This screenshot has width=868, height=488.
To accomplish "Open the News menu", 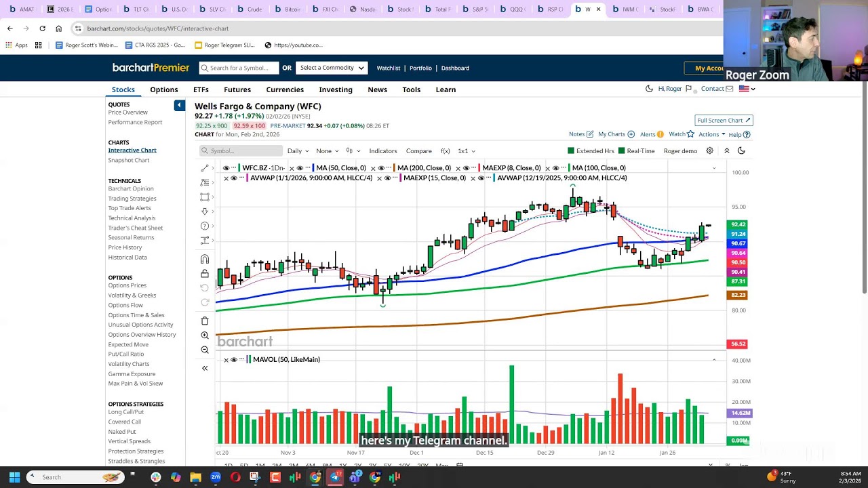I will coord(377,89).
